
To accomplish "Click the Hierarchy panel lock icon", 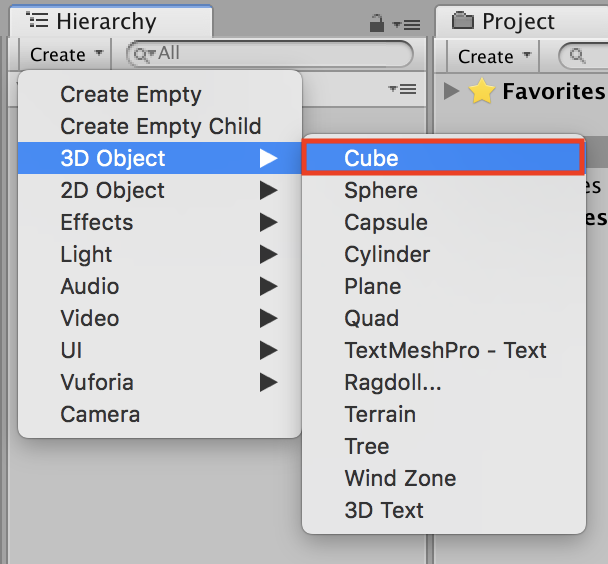I will 376,22.
